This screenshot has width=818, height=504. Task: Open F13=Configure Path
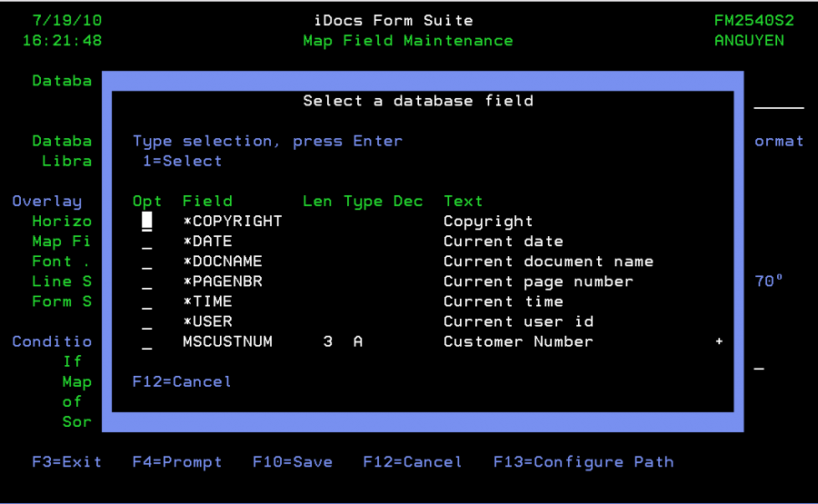tap(583, 461)
